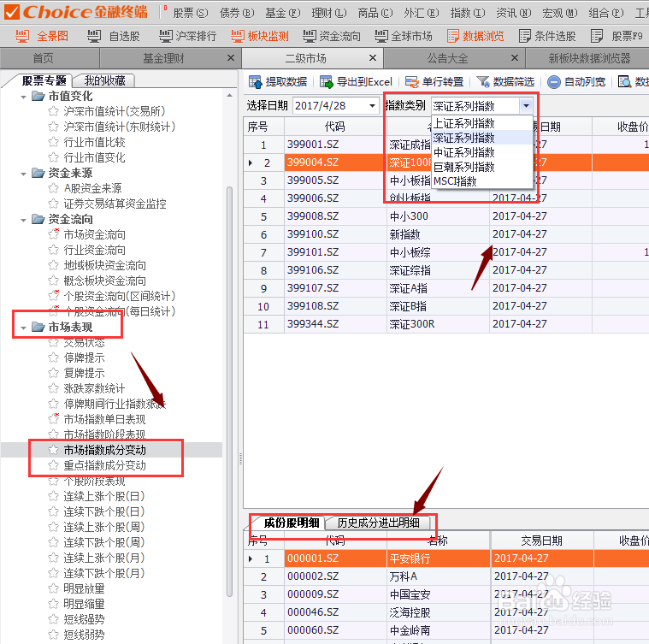Select the 000060.SZ 中金岭南 row
This screenshot has height=644, width=649.
click(x=445, y=630)
